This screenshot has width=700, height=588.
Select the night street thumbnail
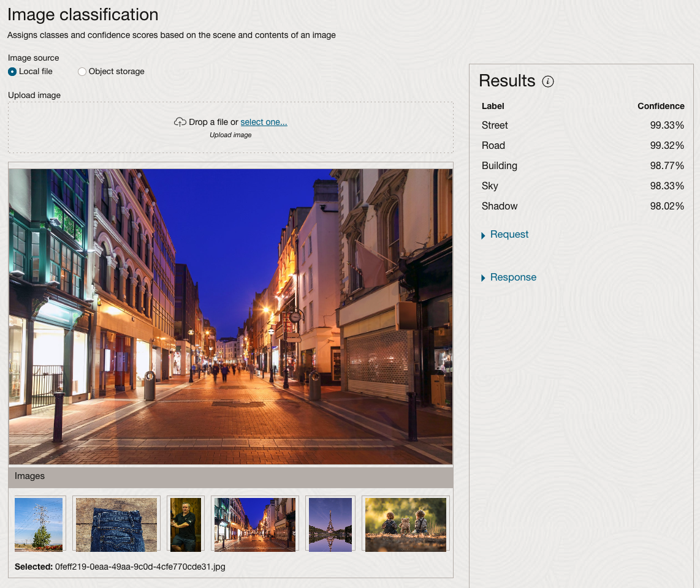tap(255, 524)
